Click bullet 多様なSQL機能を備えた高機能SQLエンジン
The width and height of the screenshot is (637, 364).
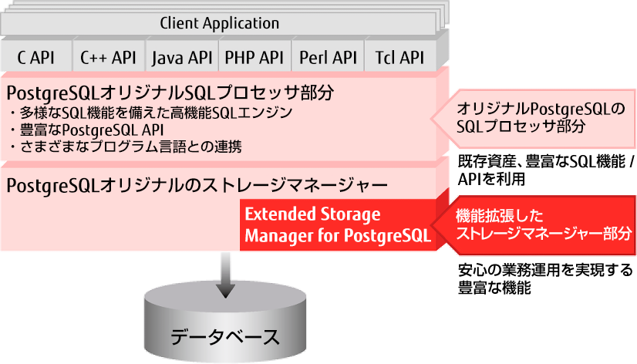click(x=151, y=112)
